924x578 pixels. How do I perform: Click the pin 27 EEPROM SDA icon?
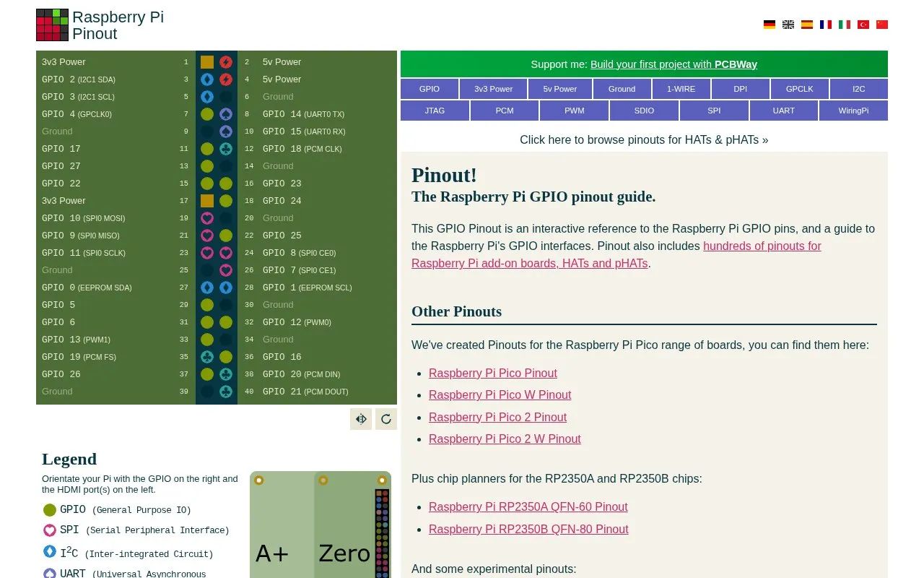click(207, 288)
